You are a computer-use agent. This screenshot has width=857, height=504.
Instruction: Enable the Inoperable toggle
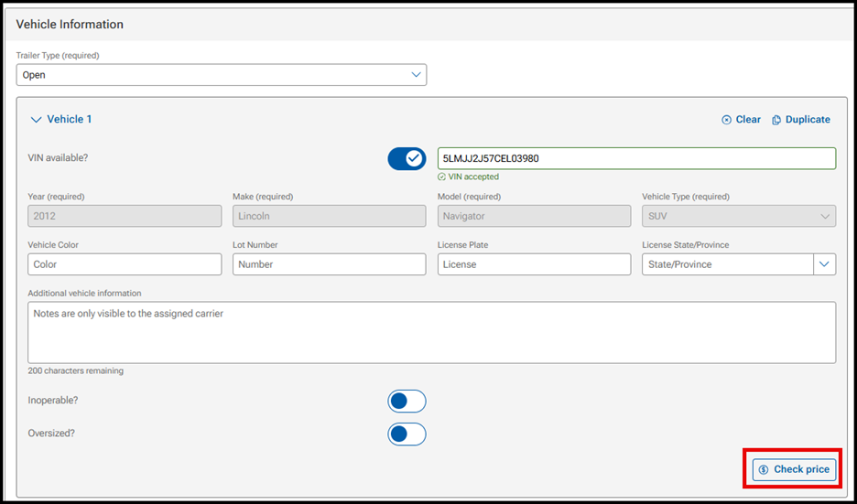407,401
